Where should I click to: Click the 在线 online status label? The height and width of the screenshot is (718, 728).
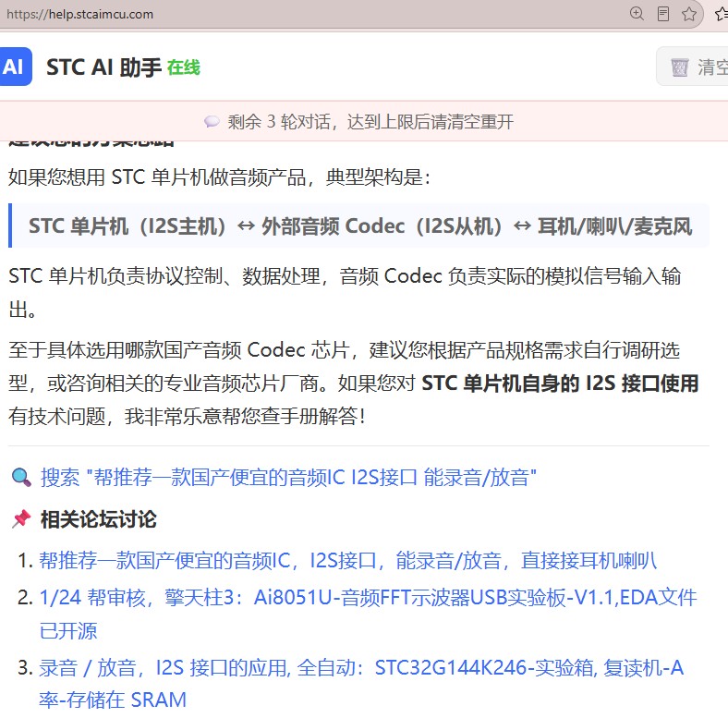[184, 67]
